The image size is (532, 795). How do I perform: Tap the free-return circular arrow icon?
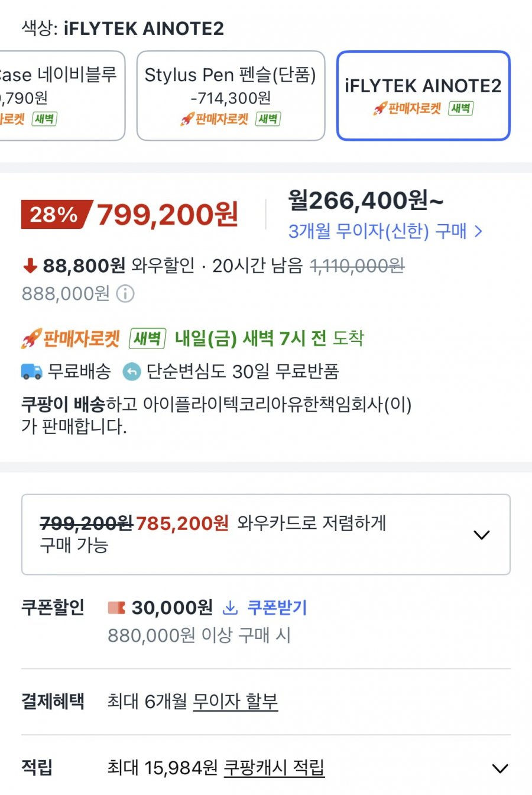[131, 371]
